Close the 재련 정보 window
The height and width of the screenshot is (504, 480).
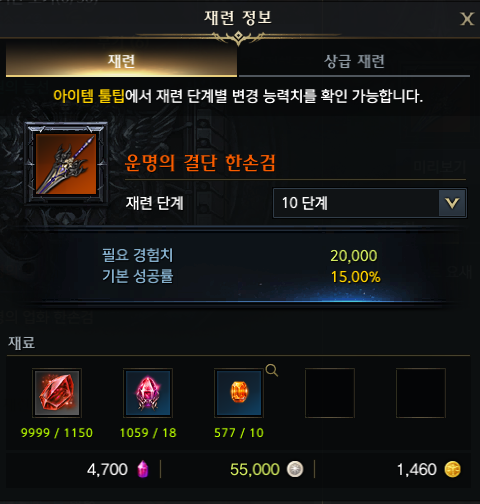click(x=467, y=19)
